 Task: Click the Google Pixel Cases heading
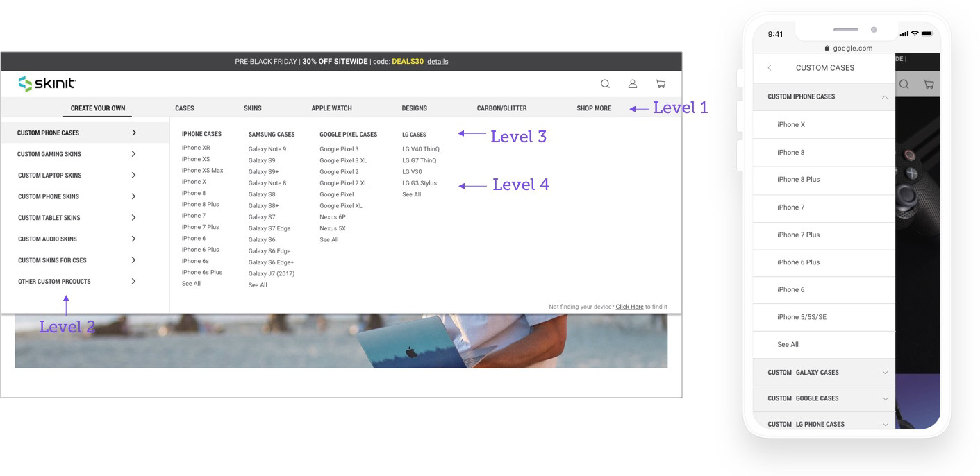(349, 135)
